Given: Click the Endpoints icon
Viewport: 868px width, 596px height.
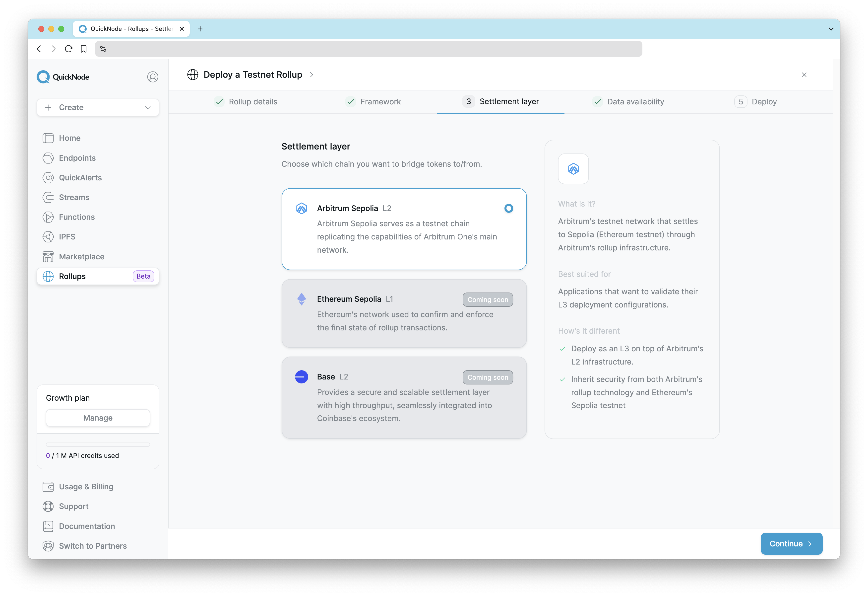Looking at the screenshot, I should pyautogui.click(x=48, y=158).
